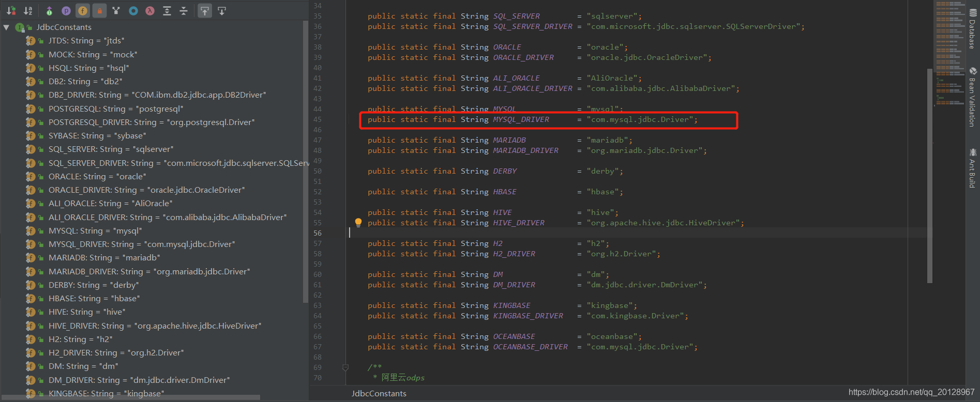The height and width of the screenshot is (402, 980).
Task: Click Expand All icon in Structure toolbar
Action: (167, 10)
